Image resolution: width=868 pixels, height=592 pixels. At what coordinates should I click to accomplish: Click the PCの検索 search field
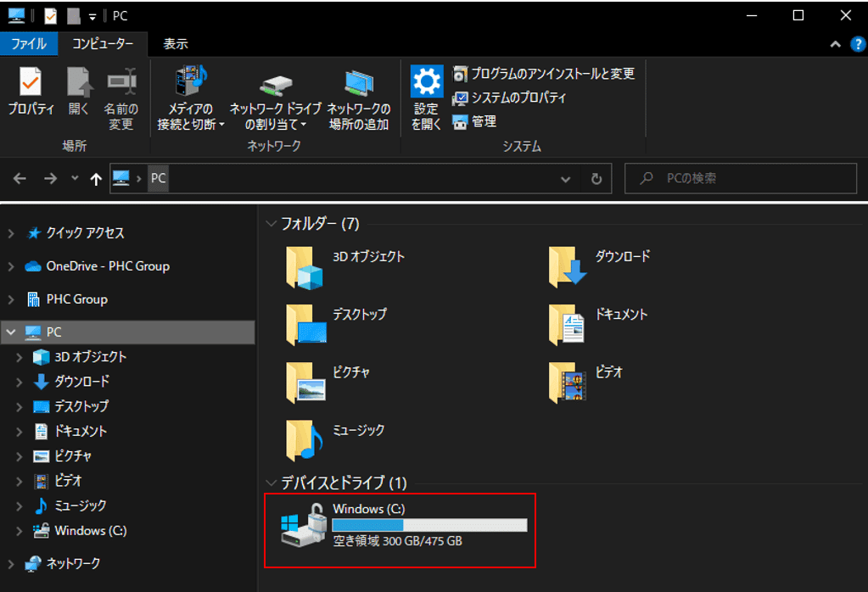point(741,178)
